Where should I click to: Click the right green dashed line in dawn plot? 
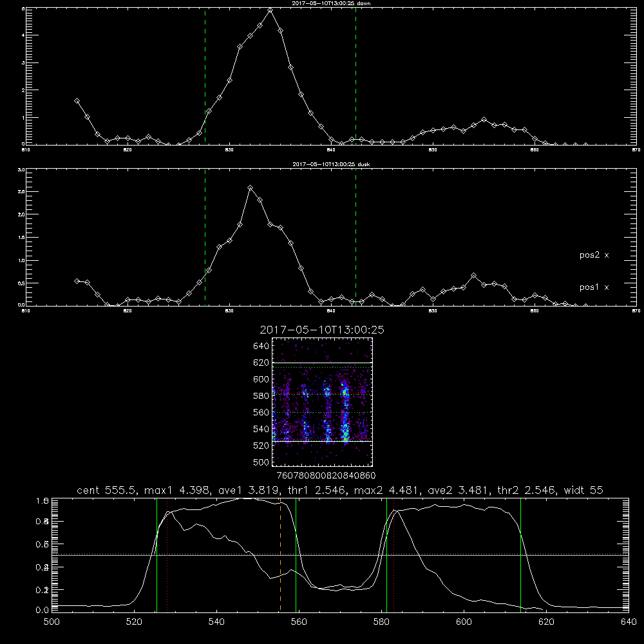pyautogui.click(x=355, y=76)
